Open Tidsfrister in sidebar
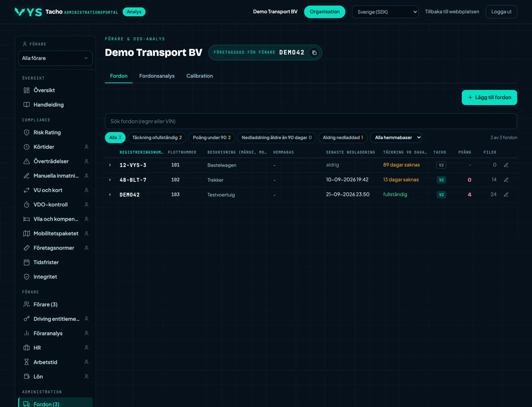Viewport: 532px width, 407px height. pos(55,262)
